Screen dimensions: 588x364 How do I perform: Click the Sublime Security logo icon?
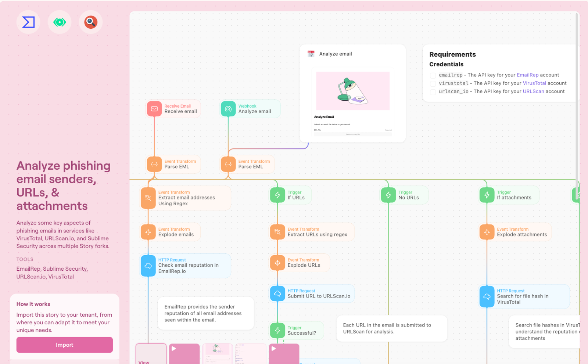point(28,22)
